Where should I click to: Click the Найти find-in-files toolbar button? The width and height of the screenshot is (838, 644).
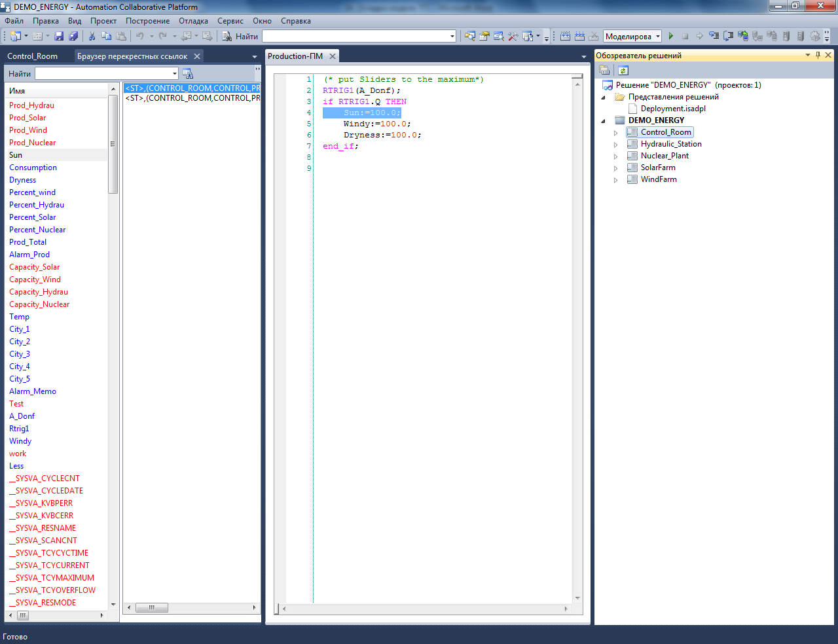pos(240,36)
